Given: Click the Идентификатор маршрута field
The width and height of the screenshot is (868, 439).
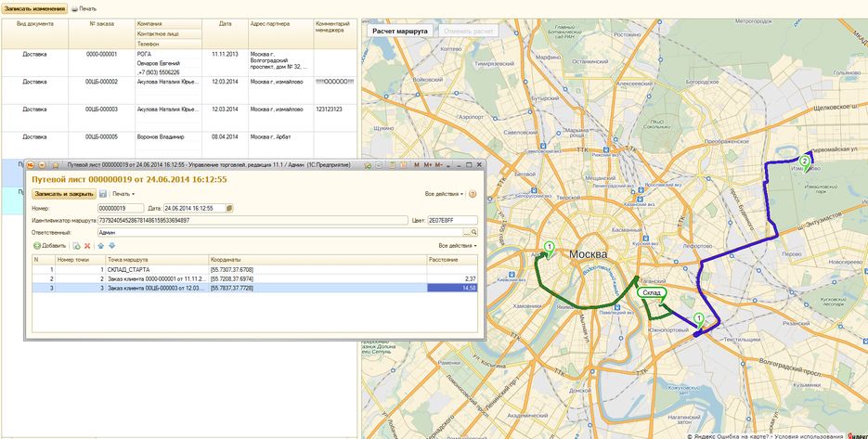Looking at the screenshot, I should [x=253, y=220].
